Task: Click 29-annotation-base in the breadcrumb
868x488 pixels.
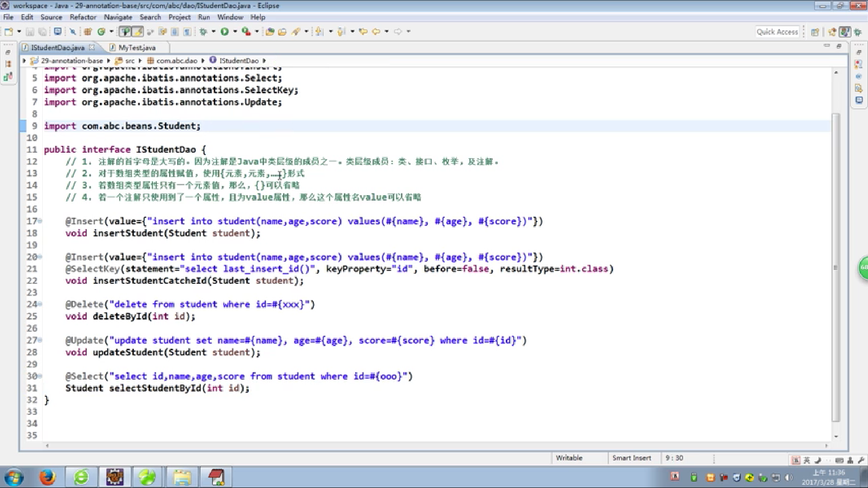Action: click(72, 61)
